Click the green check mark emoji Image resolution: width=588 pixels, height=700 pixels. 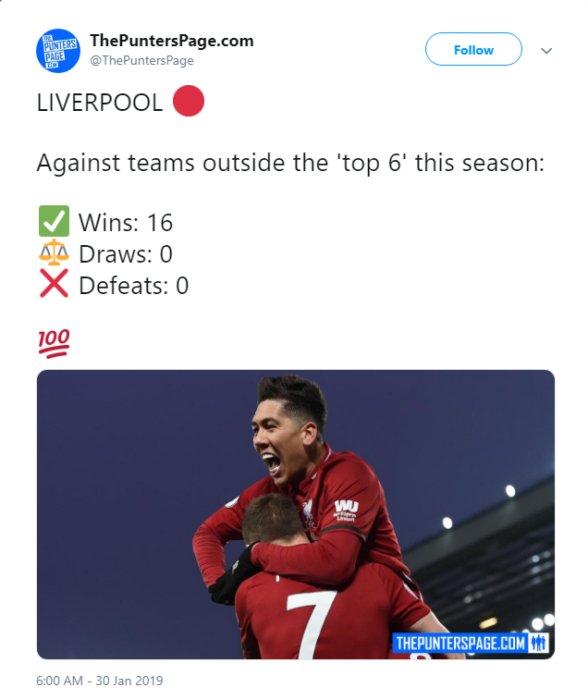(54, 222)
